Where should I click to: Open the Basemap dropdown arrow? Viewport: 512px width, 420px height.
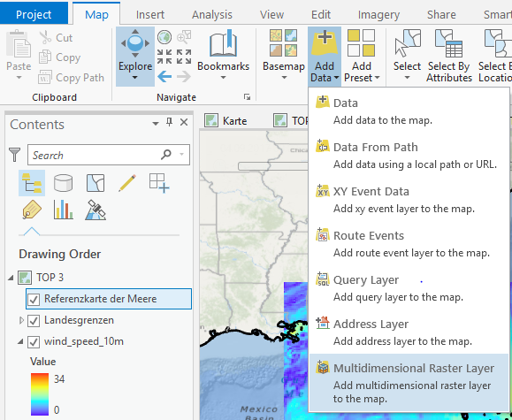[284, 78]
